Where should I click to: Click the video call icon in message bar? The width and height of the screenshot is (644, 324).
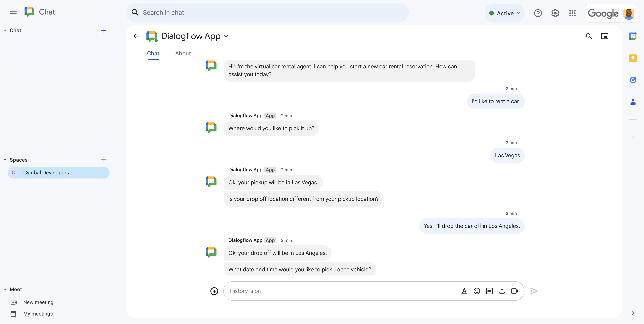515,291
